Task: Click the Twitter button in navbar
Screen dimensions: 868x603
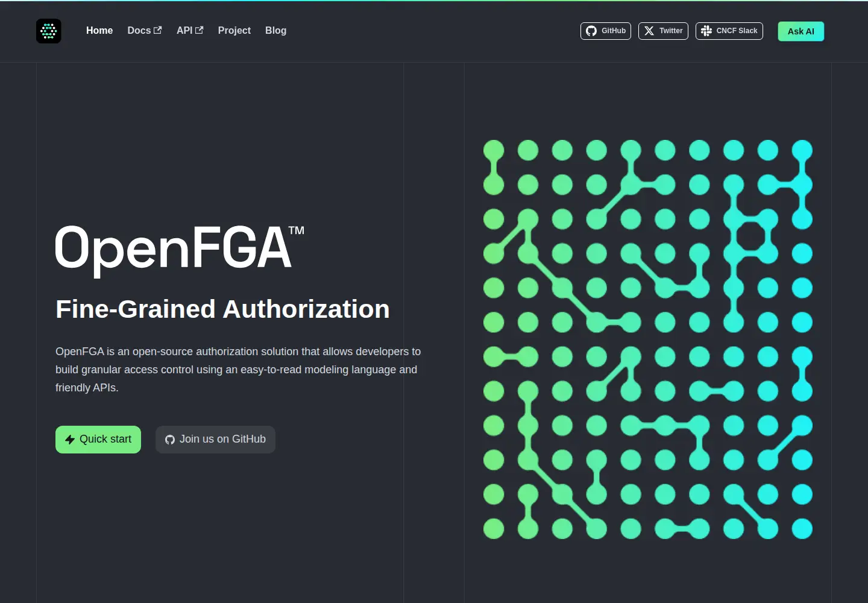Action: click(663, 31)
